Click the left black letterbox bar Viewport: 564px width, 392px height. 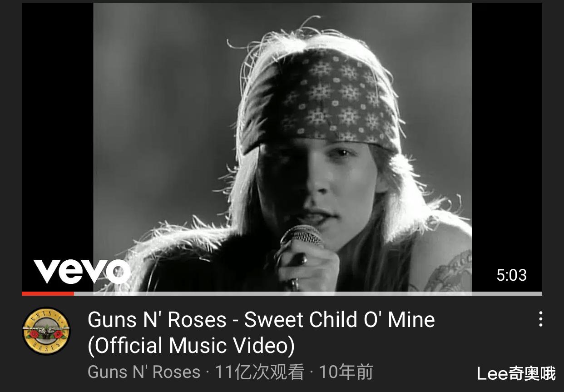coord(57,132)
